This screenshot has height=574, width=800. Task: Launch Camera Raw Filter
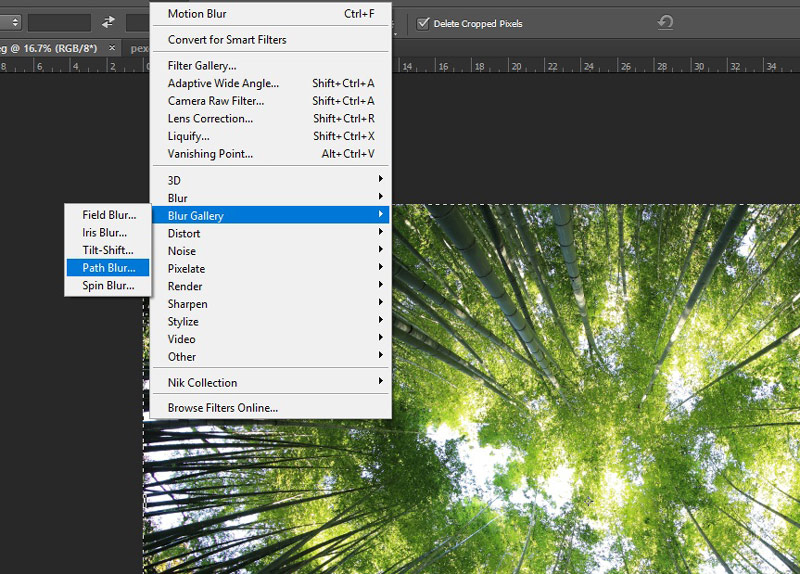coord(216,101)
